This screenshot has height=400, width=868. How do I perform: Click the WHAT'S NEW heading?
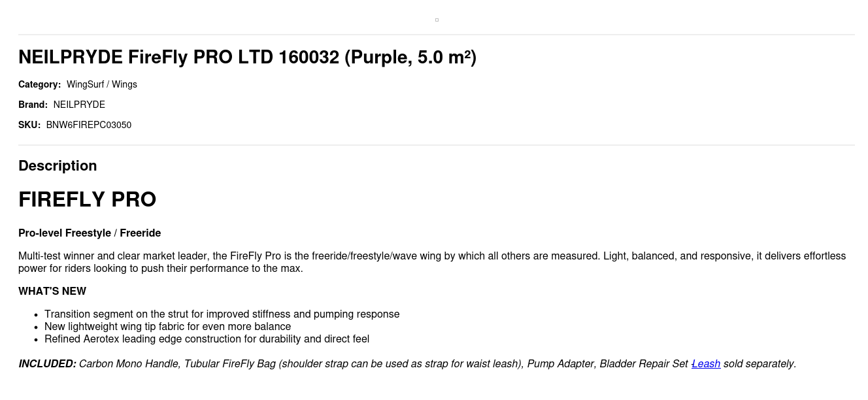52,292
